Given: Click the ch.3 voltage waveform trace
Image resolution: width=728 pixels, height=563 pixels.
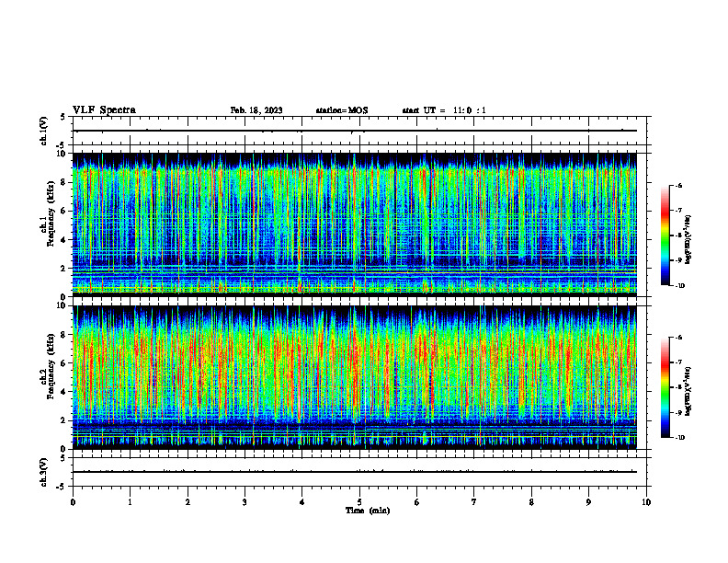Looking at the screenshot, I should [x=354, y=472].
